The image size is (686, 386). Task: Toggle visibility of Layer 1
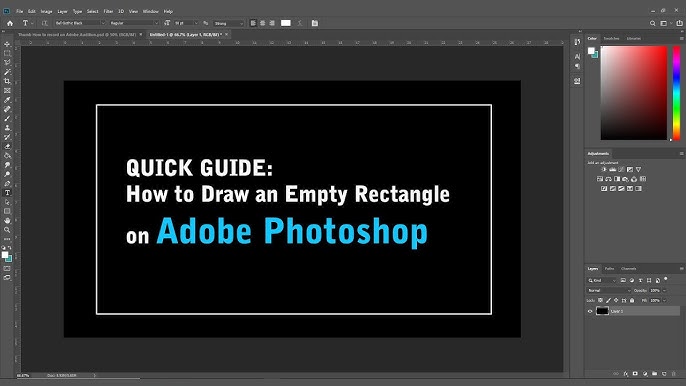[x=590, y=311]
